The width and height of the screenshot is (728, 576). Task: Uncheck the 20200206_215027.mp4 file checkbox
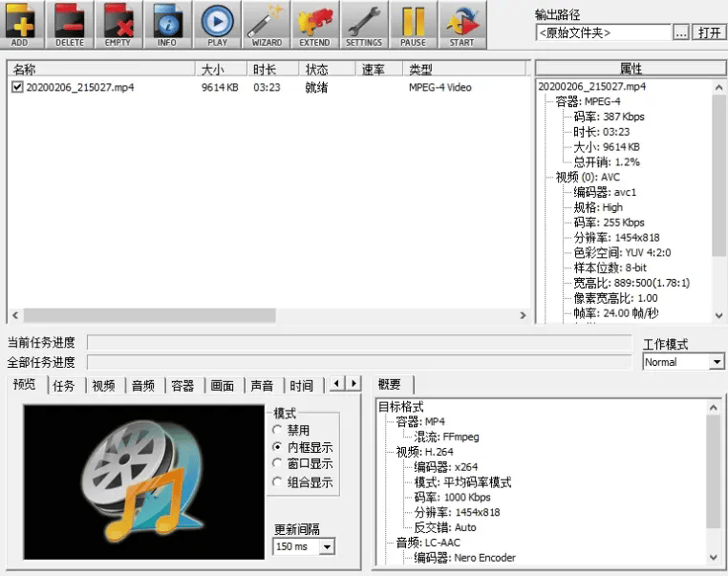[x=17, y=87]
